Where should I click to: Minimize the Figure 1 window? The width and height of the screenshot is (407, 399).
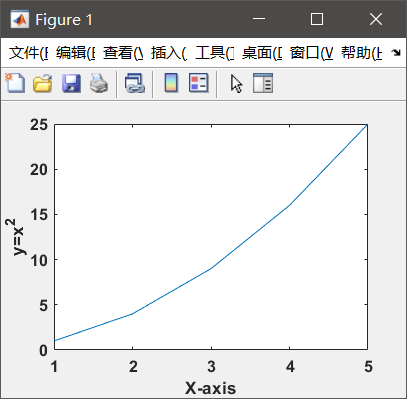click(x=259, y=19)
